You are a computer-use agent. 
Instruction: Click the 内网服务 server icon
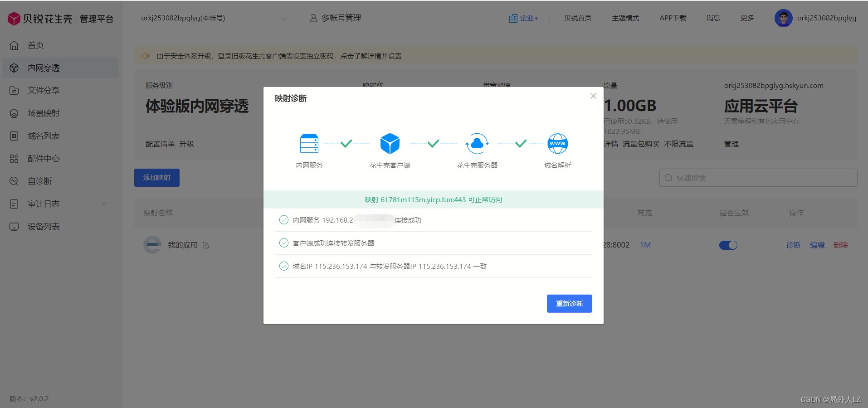[309, 144]
